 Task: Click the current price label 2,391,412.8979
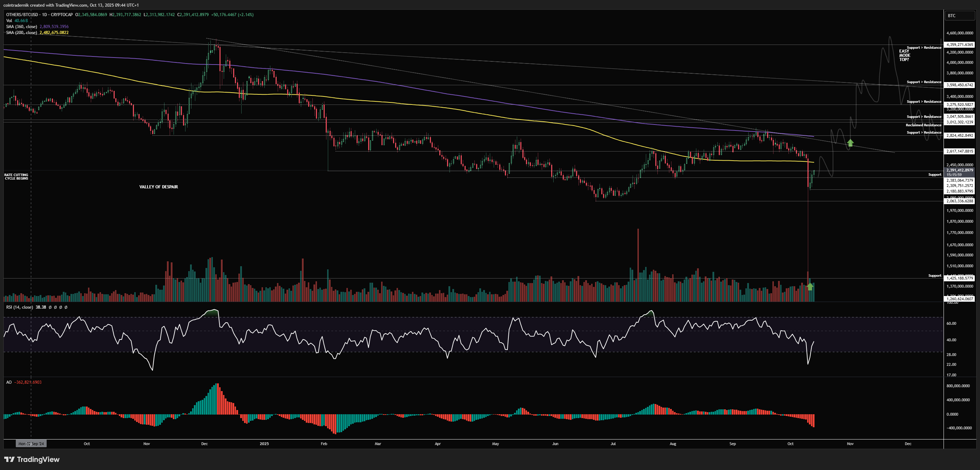tap(959, 170)
